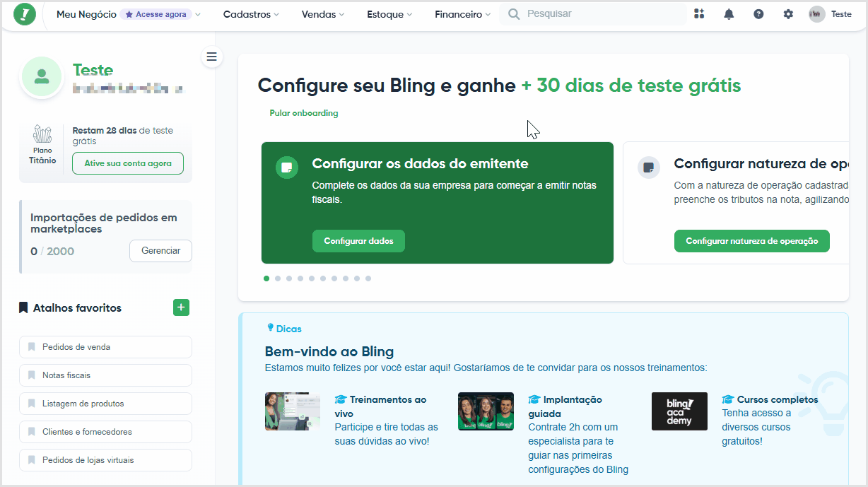Click the Pular onboarding link
The image size is (868, 487).
pos(304,113)
